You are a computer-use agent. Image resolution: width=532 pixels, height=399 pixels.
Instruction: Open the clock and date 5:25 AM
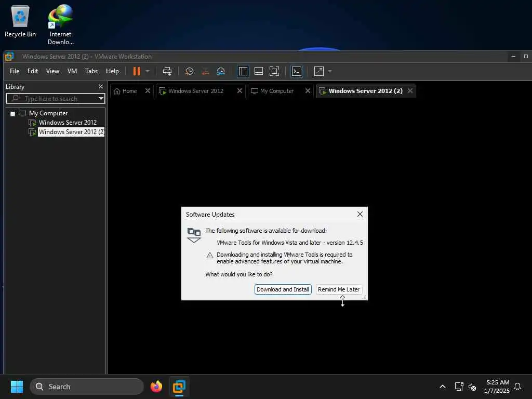[497, 387]
